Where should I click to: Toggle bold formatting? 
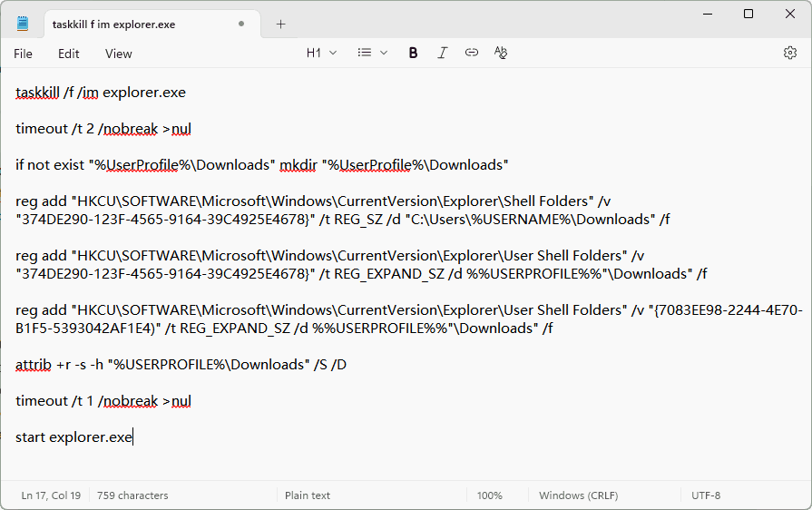[413, 54]
